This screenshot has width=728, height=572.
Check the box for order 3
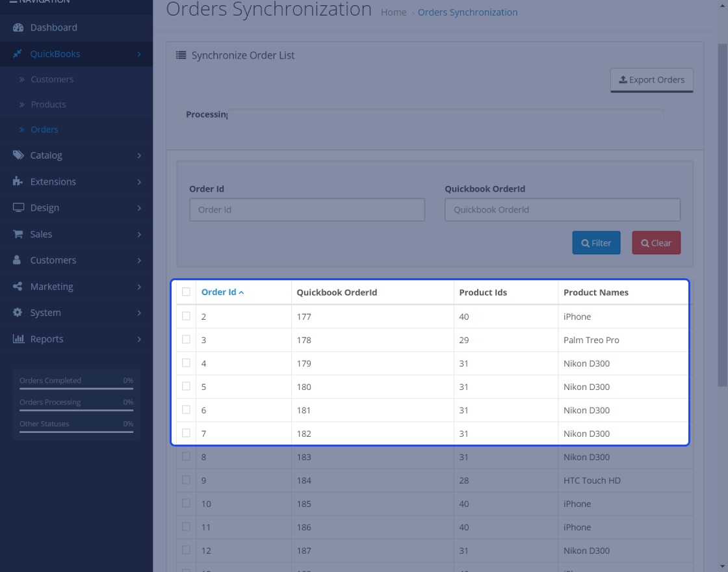(x=186, y=339)
